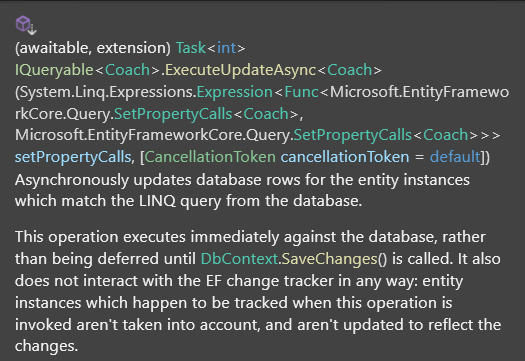This screenshot has width=525, height=361.
Task: Click the DbContext link in description
Action: pos(239,259)
